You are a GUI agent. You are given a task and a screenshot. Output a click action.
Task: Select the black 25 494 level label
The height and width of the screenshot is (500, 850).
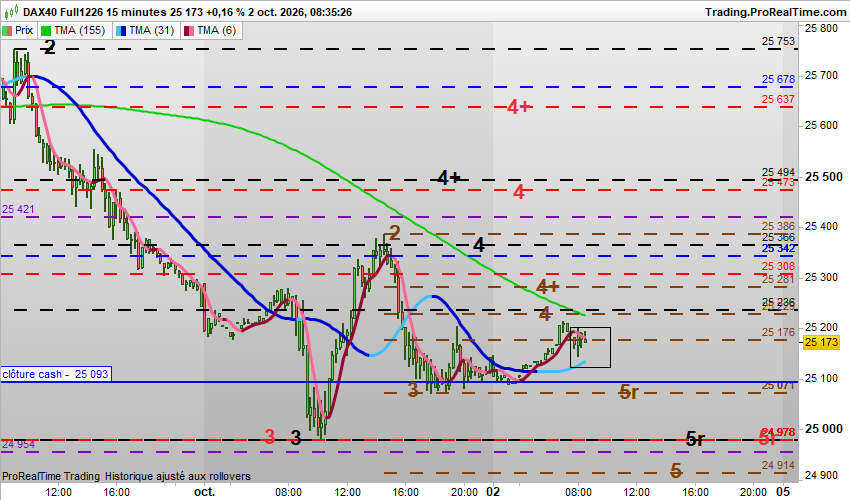click(778, 172)
